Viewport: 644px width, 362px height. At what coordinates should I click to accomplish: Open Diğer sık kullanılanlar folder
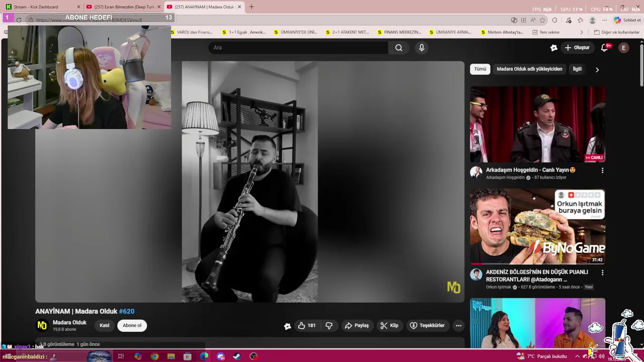pyautogui.click(x=616, y=32)
